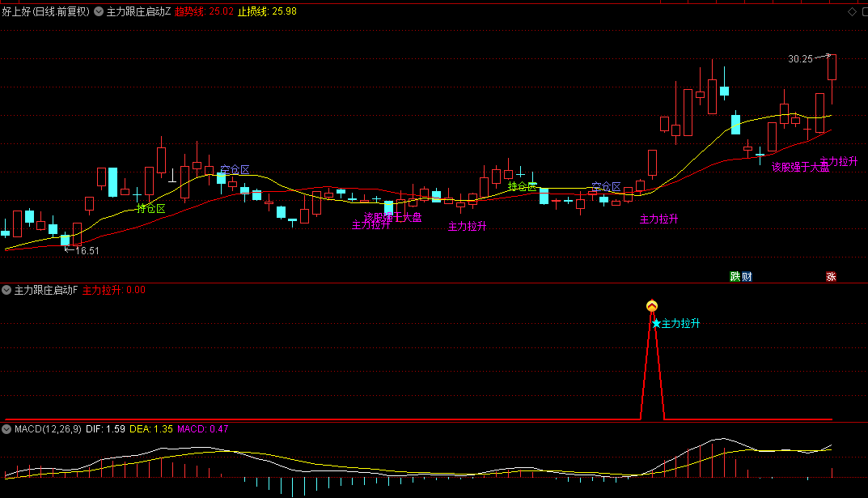Screen dimensions: 868x498
Task: Click the MACD: 0.47 value
Action: (202, 429)
